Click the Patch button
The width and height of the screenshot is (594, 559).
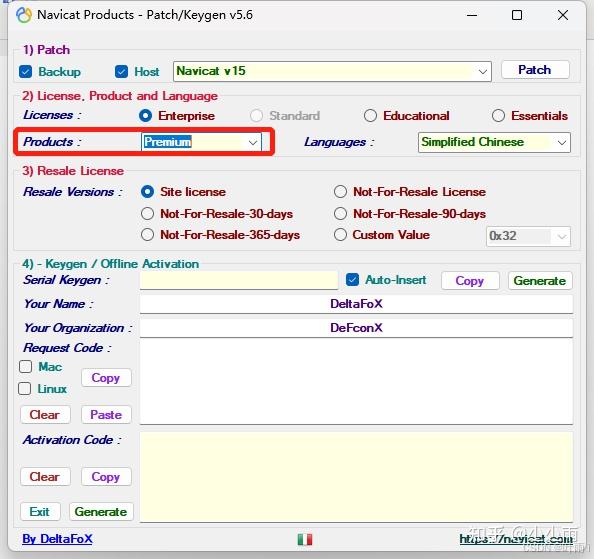(535, 70)
